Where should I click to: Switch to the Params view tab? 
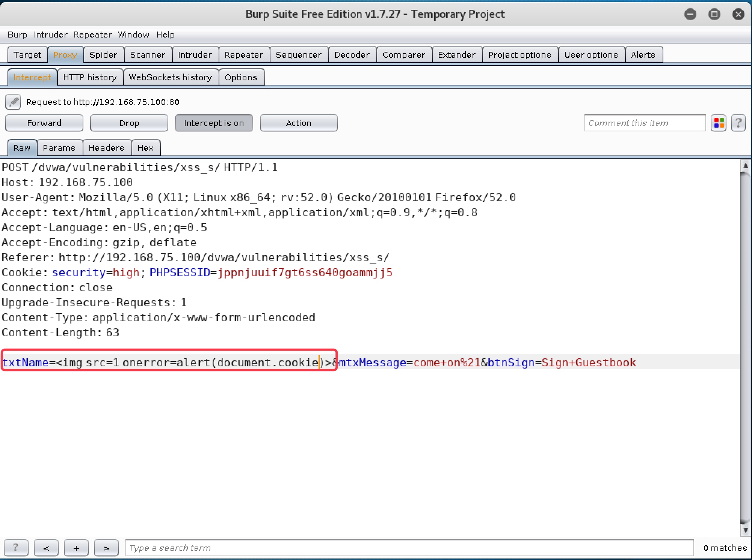[x=59, y=148]
